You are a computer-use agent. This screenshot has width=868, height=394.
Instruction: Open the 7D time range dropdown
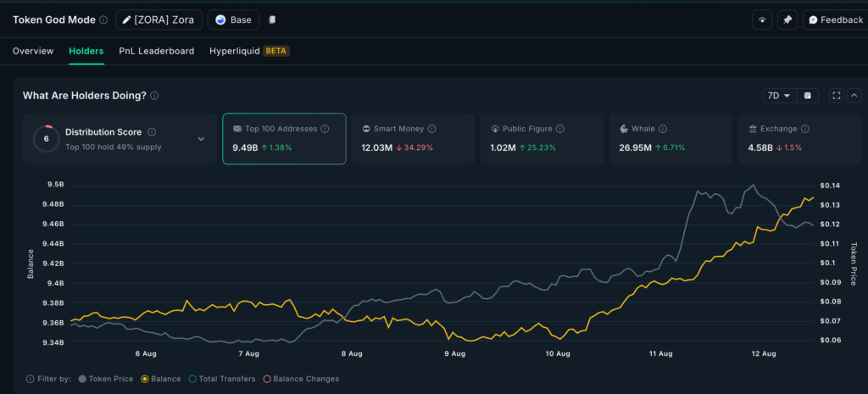pos(778,96)
